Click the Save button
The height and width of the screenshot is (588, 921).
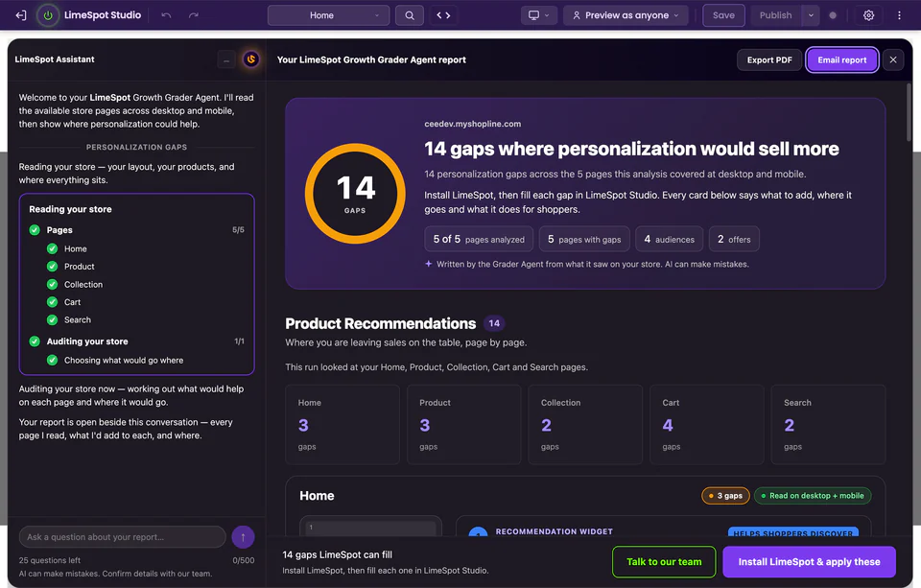click(x=723, y=15)
